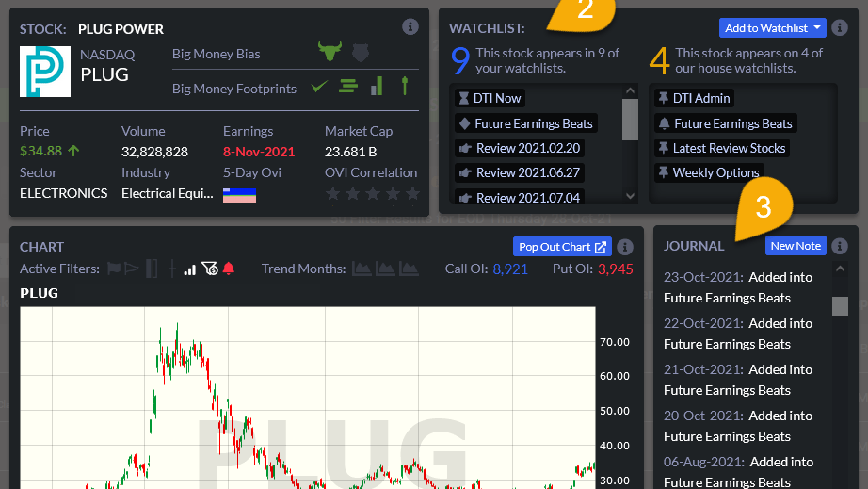This screenshot has height=489, width=868.
Task: Click the fifth OVI Correlation star
Action: [412, 193]
